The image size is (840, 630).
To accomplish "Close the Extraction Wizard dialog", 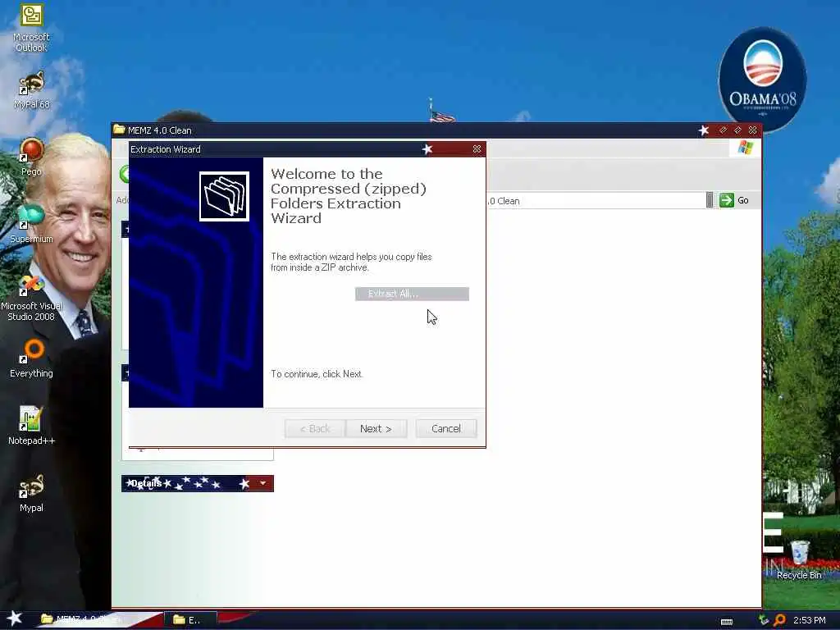I will click(x=477, y=149).
